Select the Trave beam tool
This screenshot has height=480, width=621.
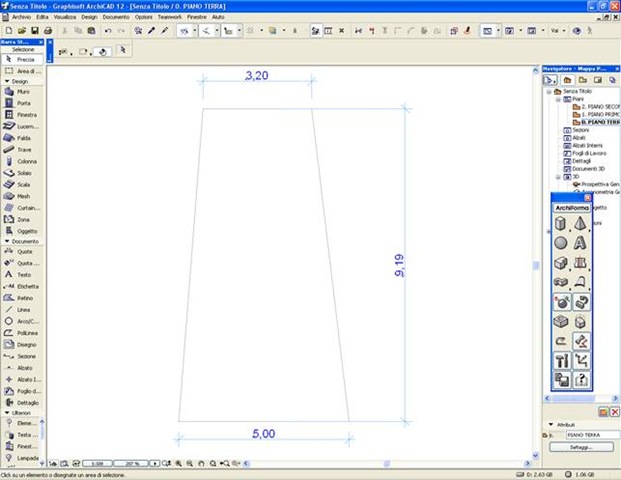(23, 150)
